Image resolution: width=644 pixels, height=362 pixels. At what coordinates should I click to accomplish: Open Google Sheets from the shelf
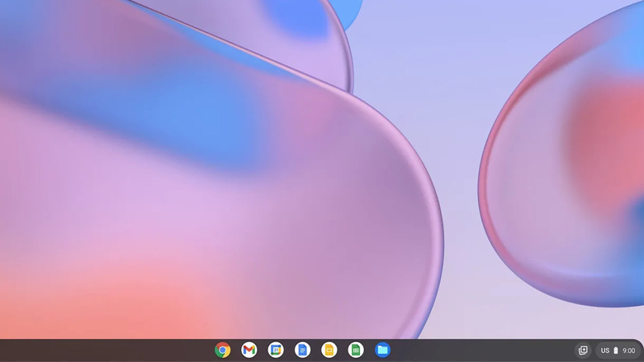coord(356,350)
